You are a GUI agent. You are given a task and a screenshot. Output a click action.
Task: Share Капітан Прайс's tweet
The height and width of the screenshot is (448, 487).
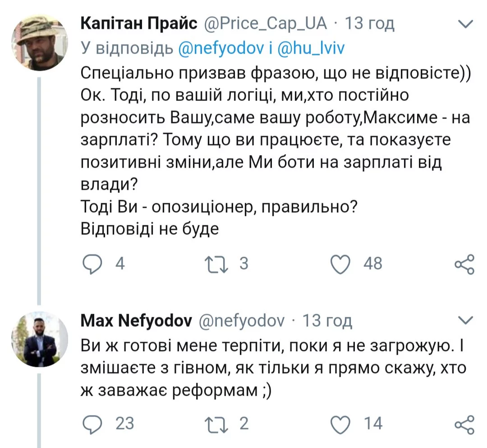pos(464,264)
